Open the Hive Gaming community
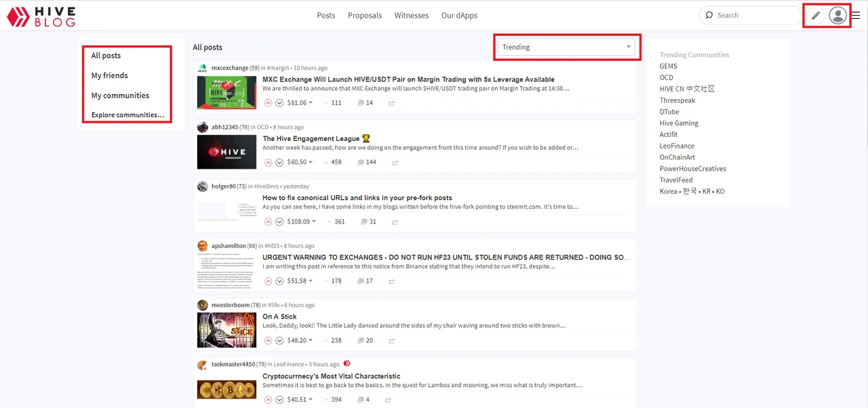Viewport: 868px width, 408px height. pos(679,123)
